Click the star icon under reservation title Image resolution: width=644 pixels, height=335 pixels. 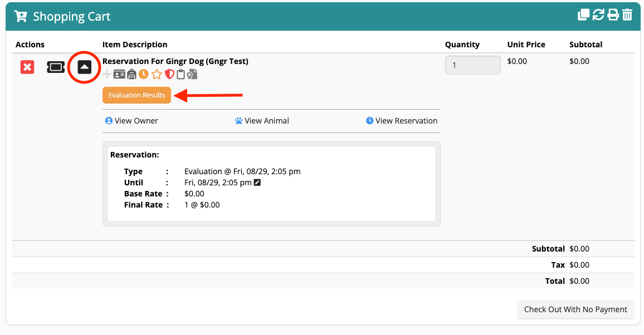[x=157, y=74]
